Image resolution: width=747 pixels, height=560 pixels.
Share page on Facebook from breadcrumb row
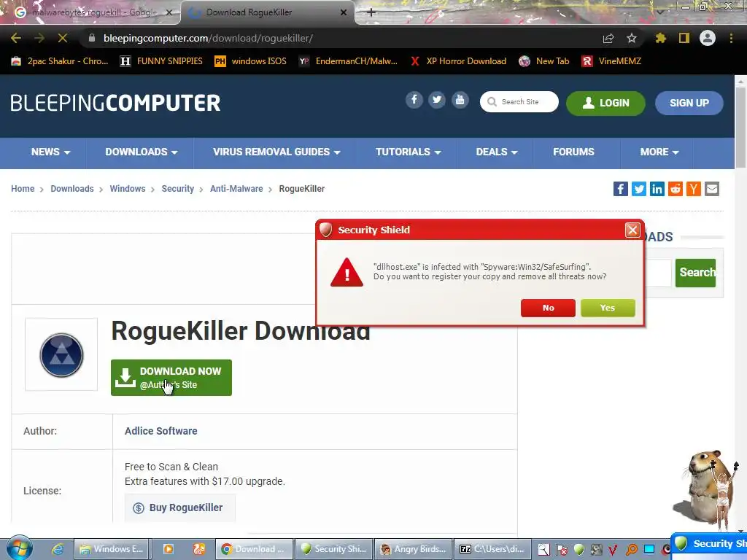(620, 189)
